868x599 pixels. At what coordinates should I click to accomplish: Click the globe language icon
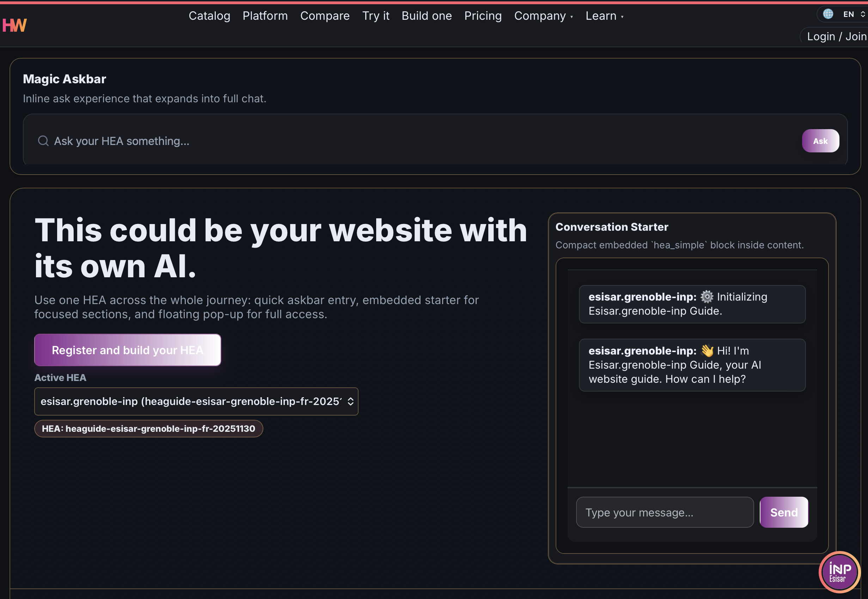pos(829,14)
